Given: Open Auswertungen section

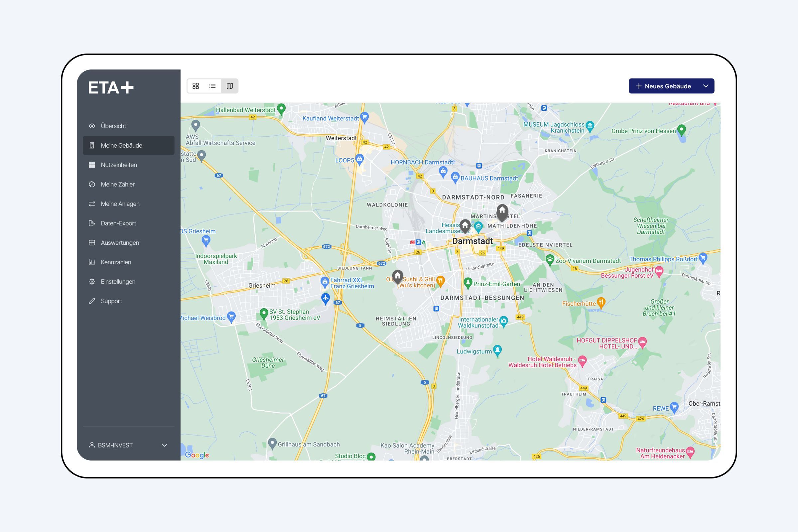Looking at the screenshot, I should click(129, 243).
